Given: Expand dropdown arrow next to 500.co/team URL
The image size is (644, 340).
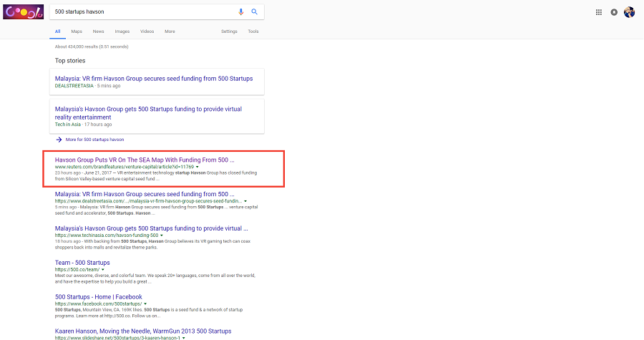Looking at the screenshot, I should (x=103, y=270).
